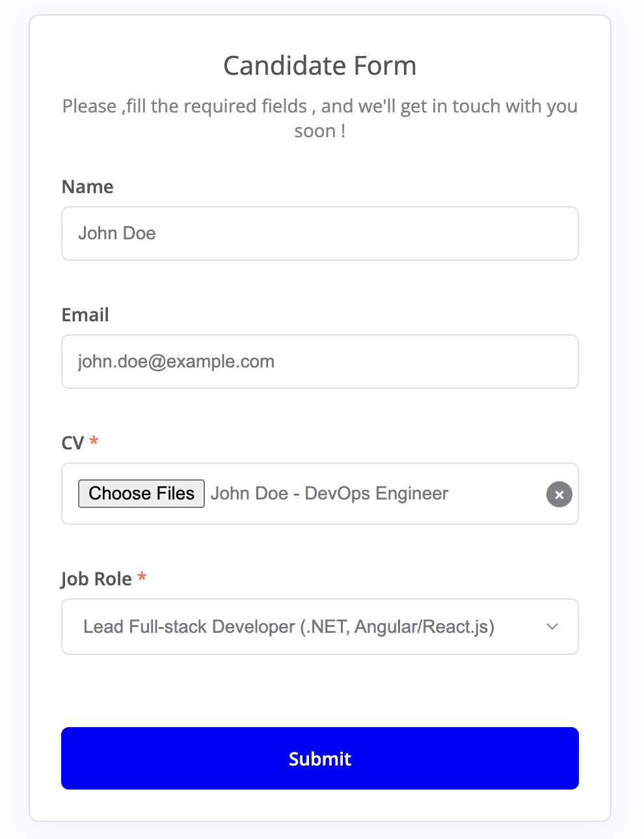The height and width of the screenshot is (839, 644).
Task: Focus the Name input field
Action: (x=319, y=233)
